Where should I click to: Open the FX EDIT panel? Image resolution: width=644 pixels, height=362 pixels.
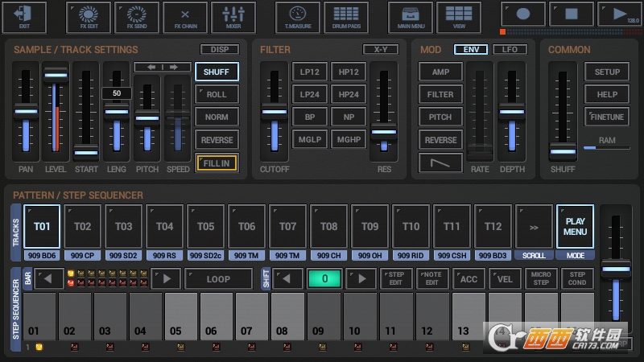(89, 17)
